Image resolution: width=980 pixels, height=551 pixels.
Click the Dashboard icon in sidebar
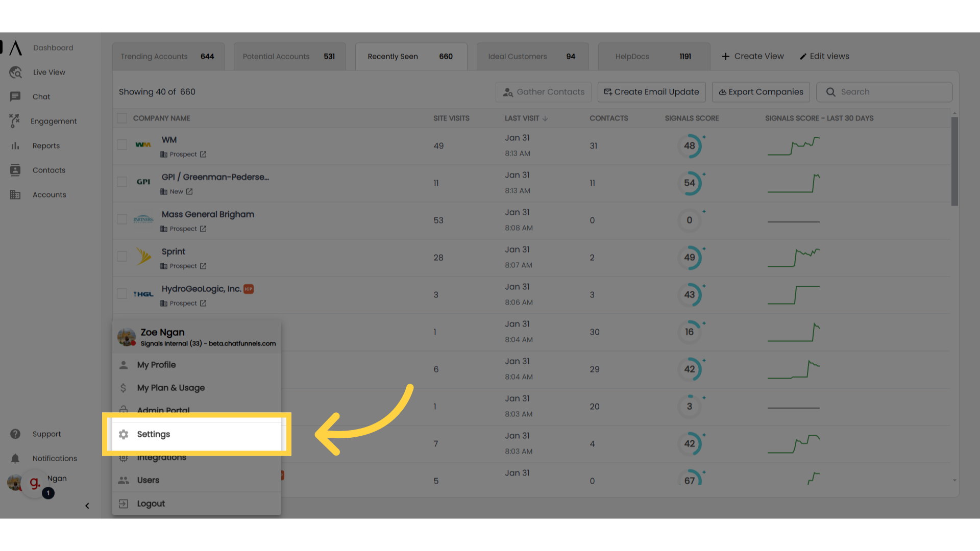tap(15, 47)
